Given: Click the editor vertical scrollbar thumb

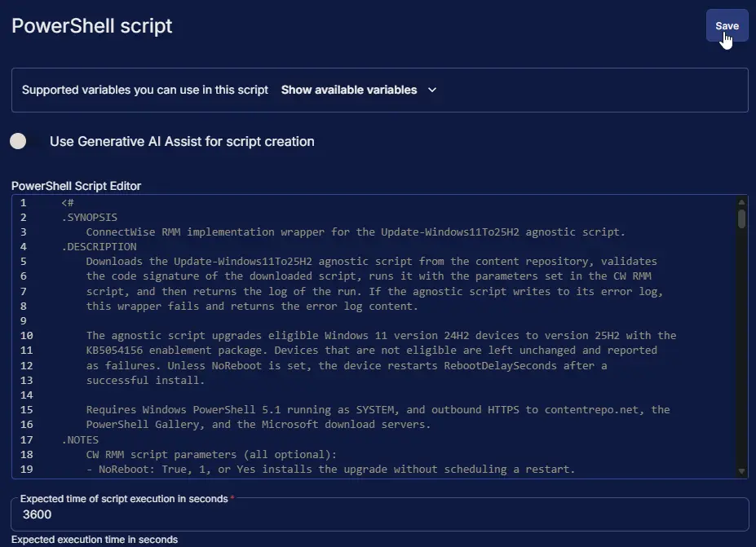Looking at the screenshot, I should (x=741, y=218).
